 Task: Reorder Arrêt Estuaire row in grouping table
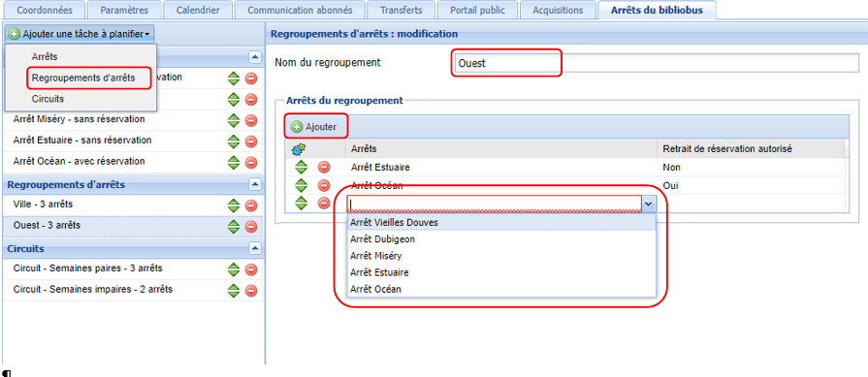click(x=302, y=168)
